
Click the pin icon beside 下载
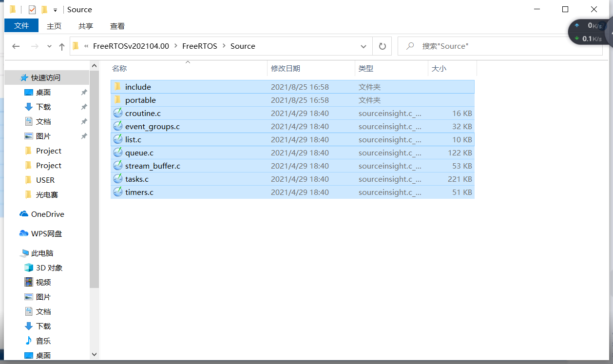pos(84,107)
